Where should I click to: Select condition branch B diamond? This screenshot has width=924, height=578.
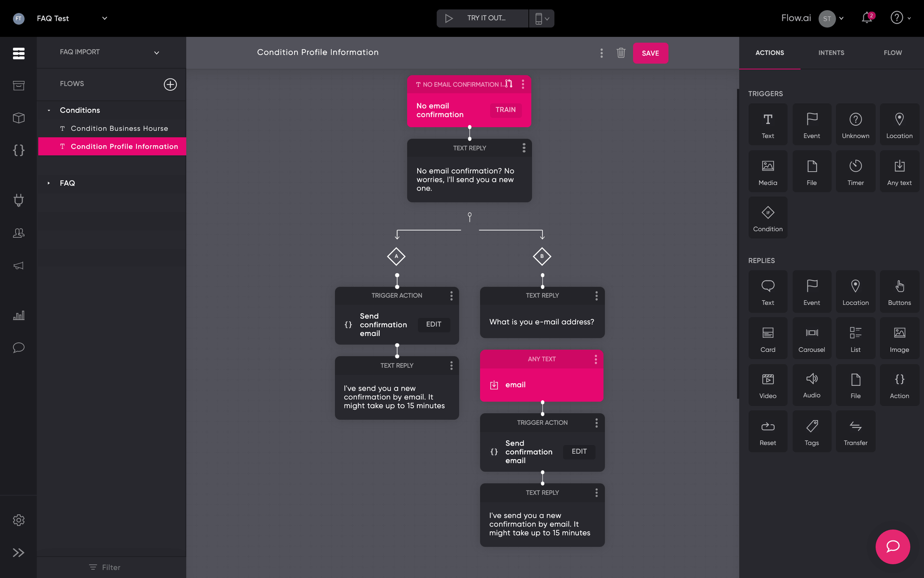click(x=542, y=256)
